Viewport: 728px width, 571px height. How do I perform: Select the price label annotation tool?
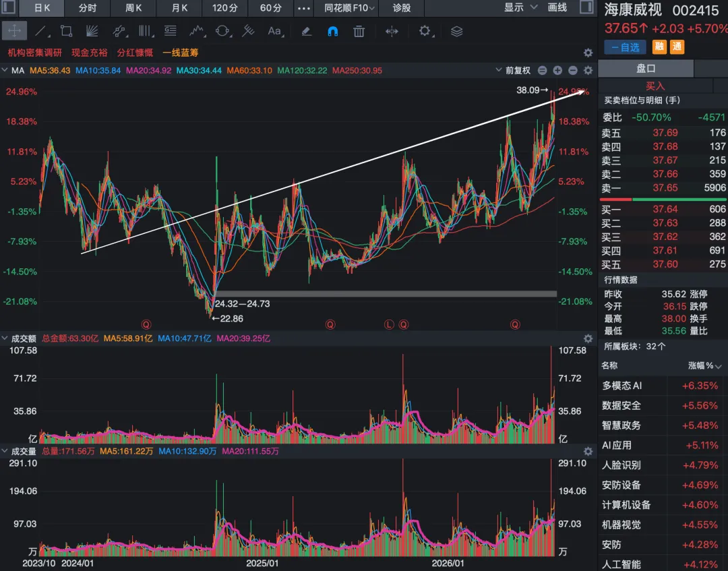[171, 31]
